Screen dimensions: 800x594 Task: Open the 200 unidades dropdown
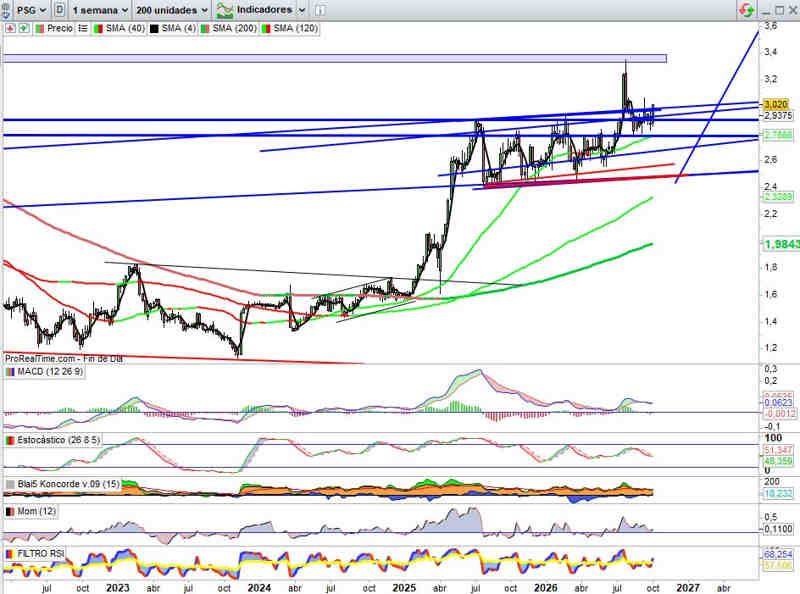point(172,10)
